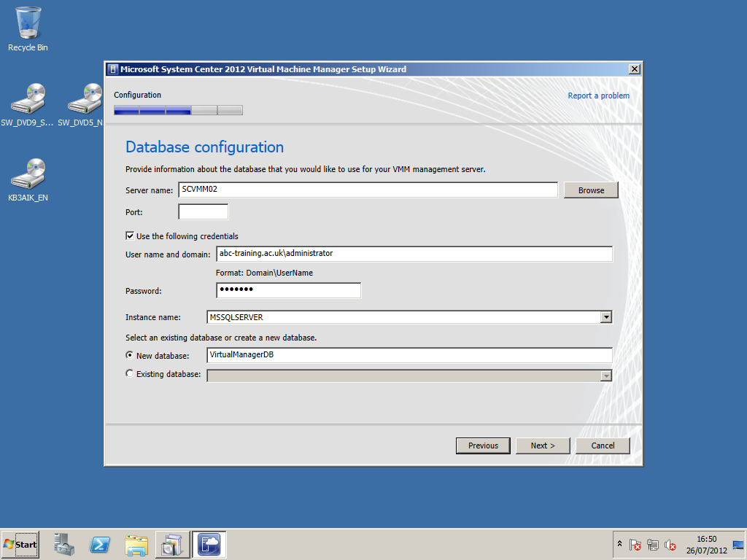This screenshot has width=747, height=560.
Task: Expand the Instance name dropdown arrow
Action: [605, 317]
